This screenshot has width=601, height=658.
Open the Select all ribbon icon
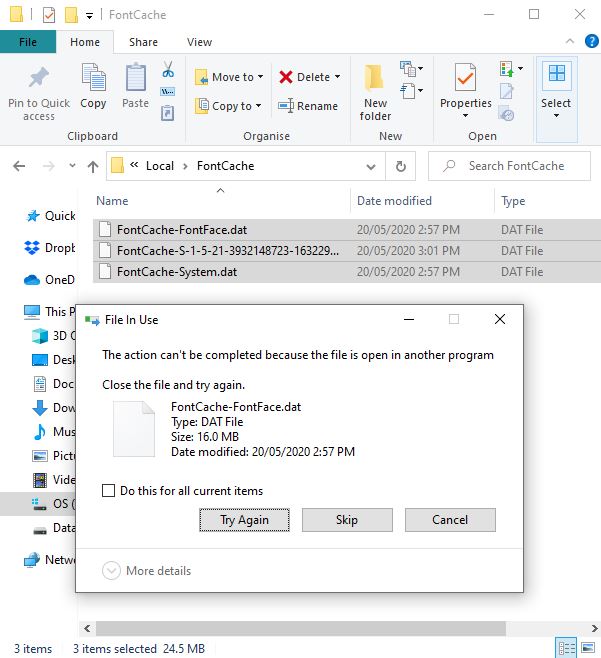(x=557, y=75)
